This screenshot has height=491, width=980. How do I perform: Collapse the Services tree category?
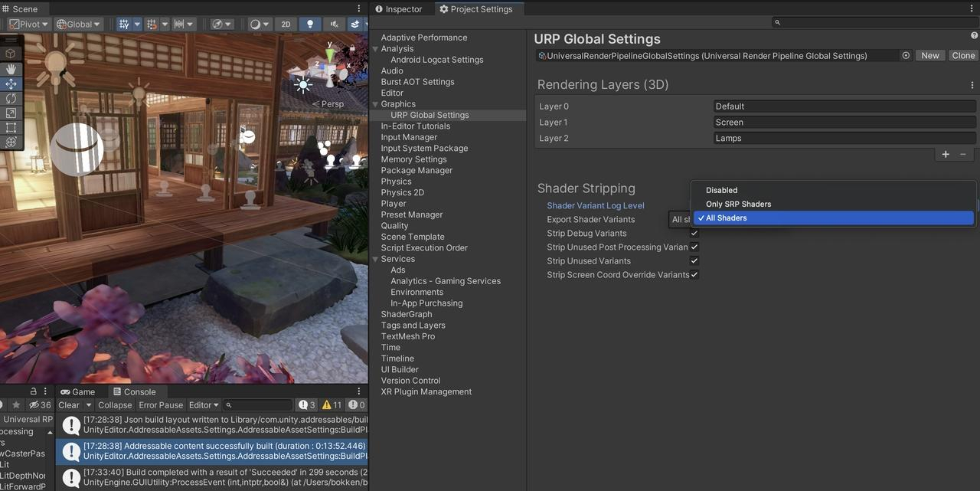(375, 259)
